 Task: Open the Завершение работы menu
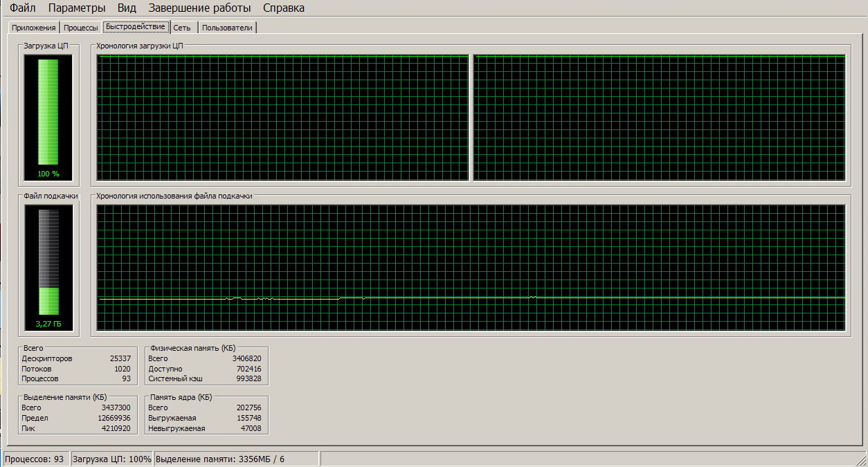199,8
